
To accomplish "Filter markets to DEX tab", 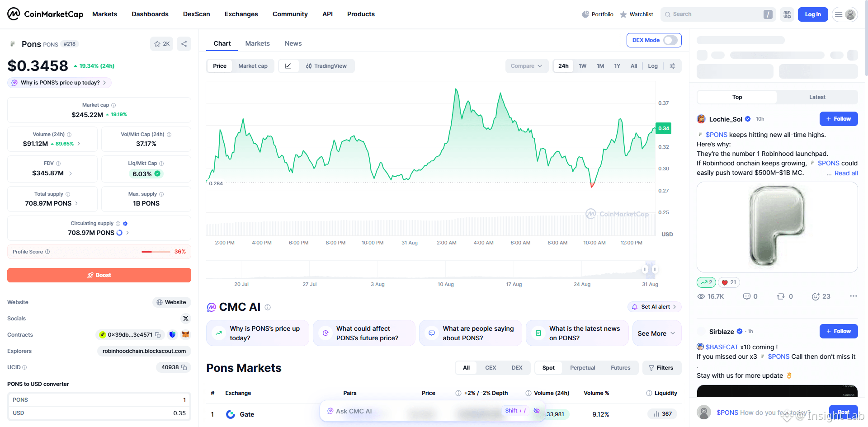I will tap(517, 368).
